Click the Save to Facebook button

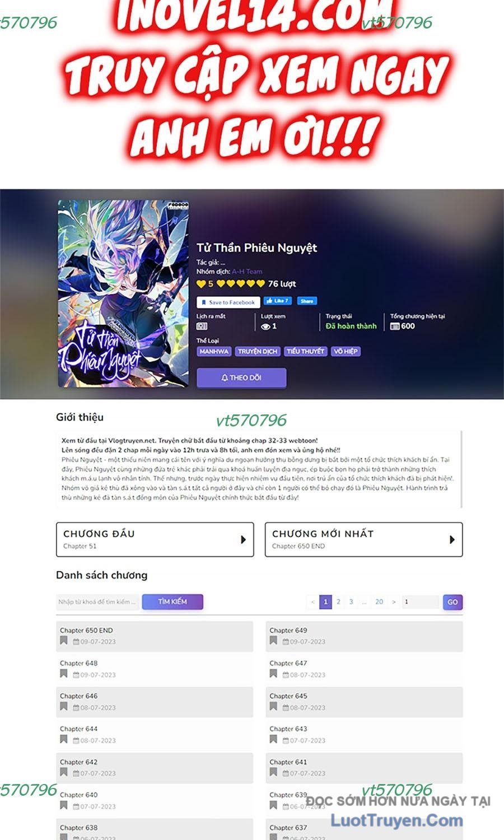(228, 302)
